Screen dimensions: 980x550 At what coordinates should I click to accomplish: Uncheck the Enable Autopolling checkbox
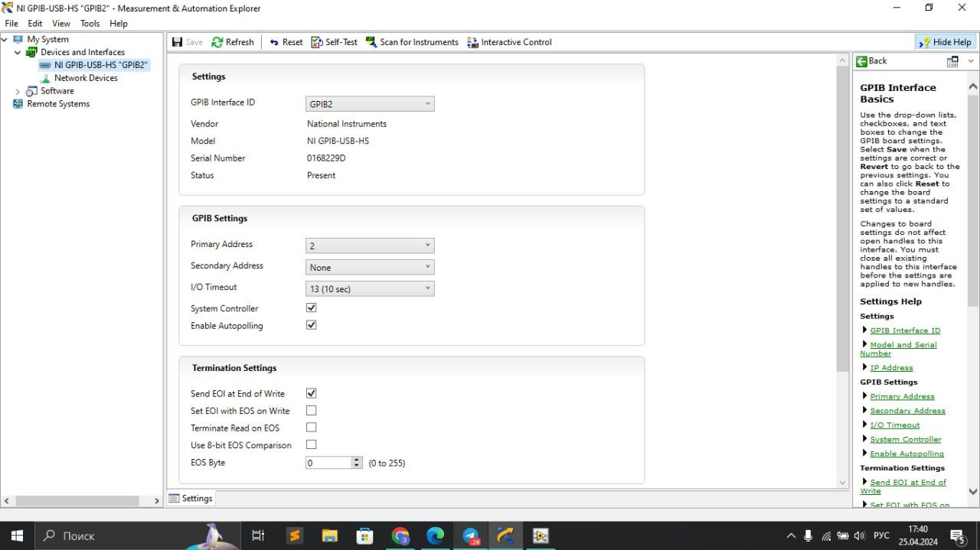(x=311, y=324)
